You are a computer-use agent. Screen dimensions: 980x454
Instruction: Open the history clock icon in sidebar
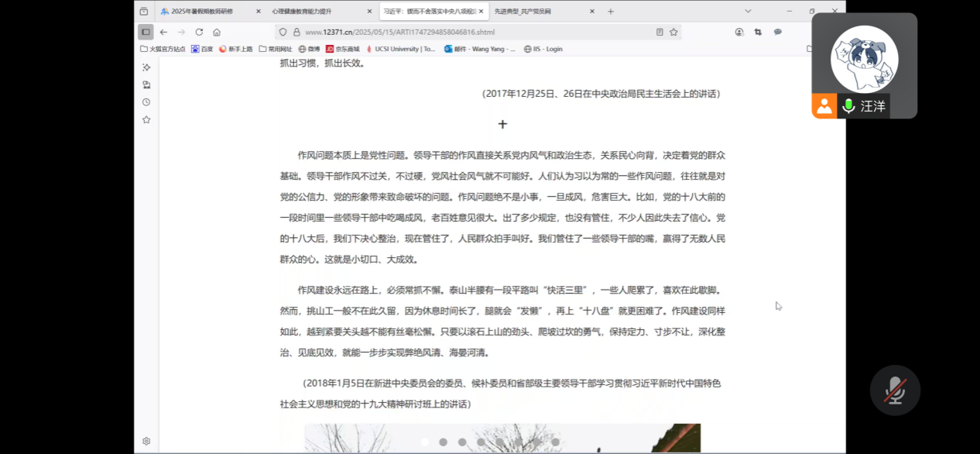pos(146,102)
